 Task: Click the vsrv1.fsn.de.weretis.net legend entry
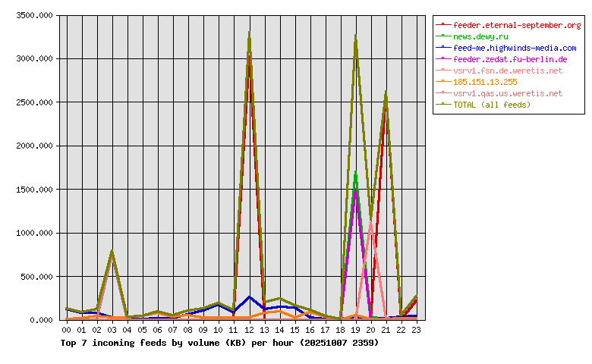(499, 71)
